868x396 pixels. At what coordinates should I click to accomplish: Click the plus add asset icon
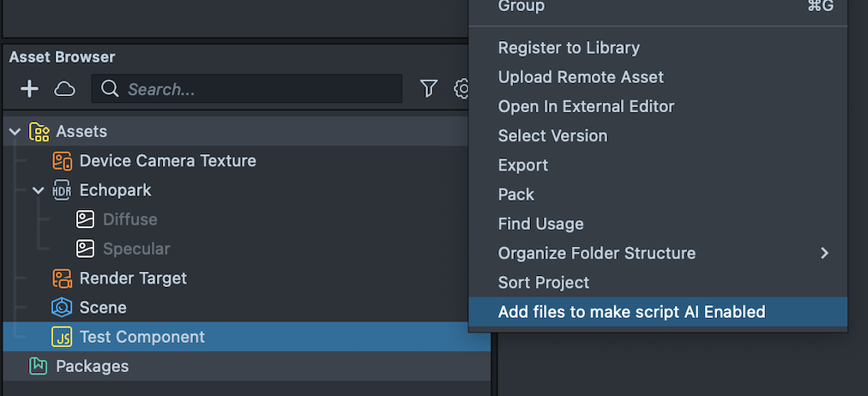[x=29, y=89]
